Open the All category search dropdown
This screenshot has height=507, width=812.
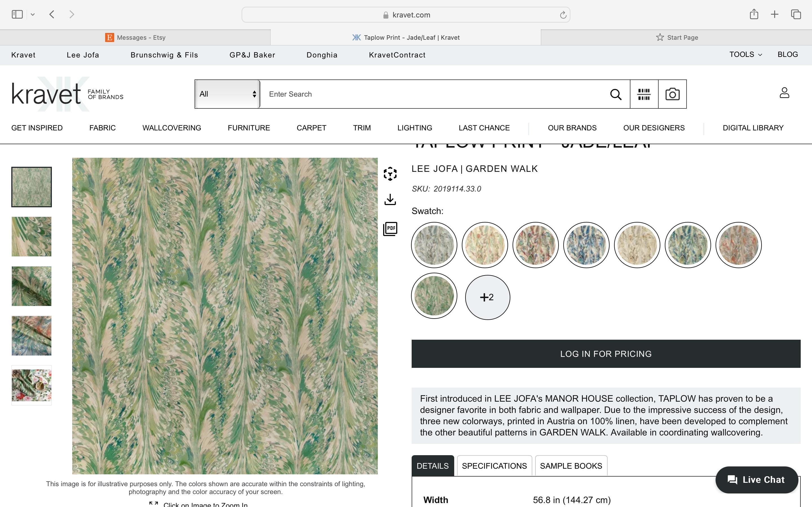coord(228,94)
